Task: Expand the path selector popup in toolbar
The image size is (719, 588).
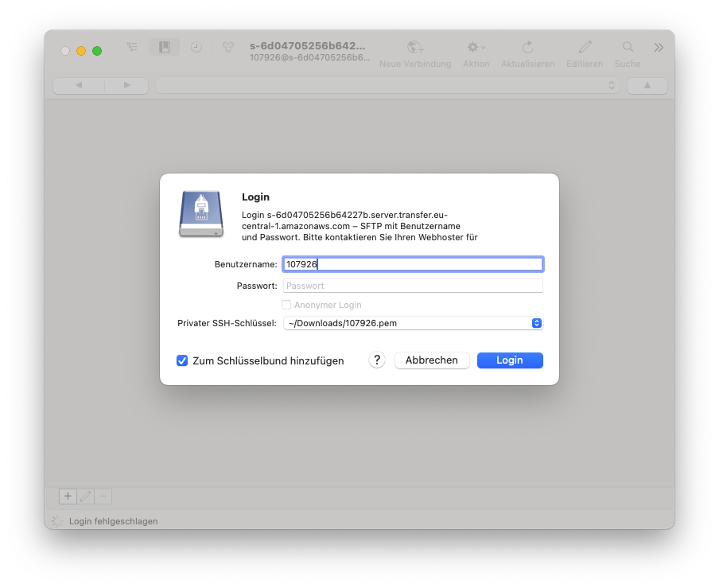Action: (x=388, y=85)
